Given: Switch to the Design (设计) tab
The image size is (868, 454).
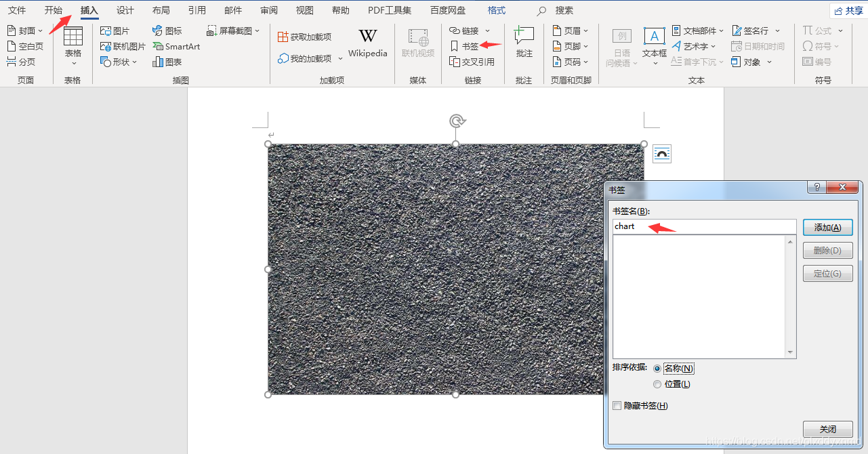Looking at the screenshot, I should (x=125, y=10).
